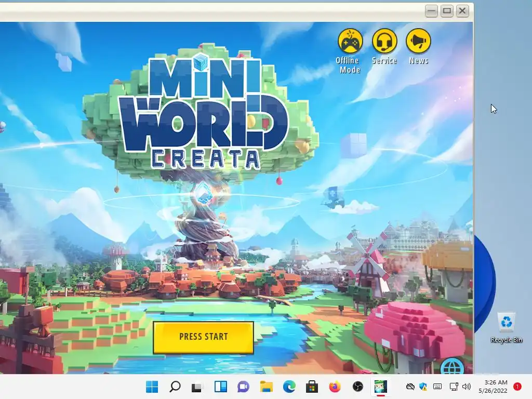The width and height of the screenshot is (532, 399).
Task: Open File Explorer from the taskbar
Action: tap(267, 387)
